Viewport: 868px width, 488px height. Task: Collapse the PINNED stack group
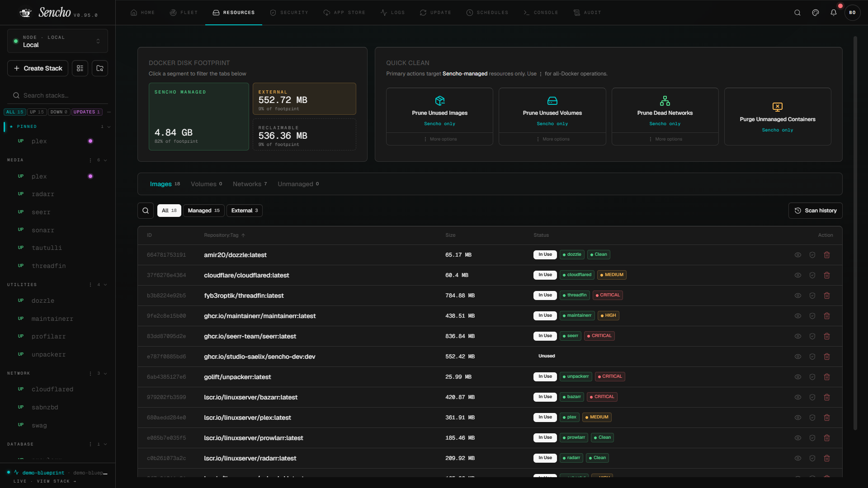pyautogui.click(x=109, y=127)
